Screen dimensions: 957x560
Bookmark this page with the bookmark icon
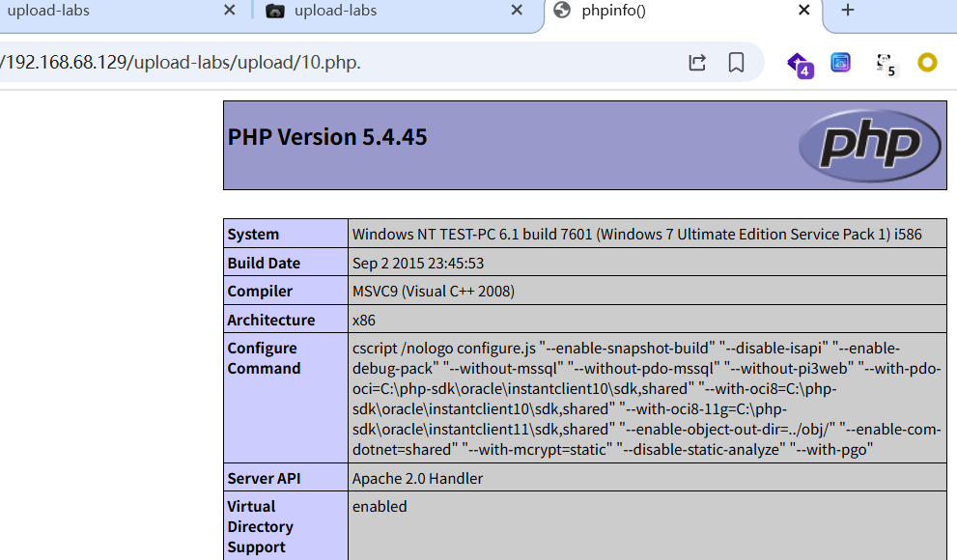click(x=736, y=63)
